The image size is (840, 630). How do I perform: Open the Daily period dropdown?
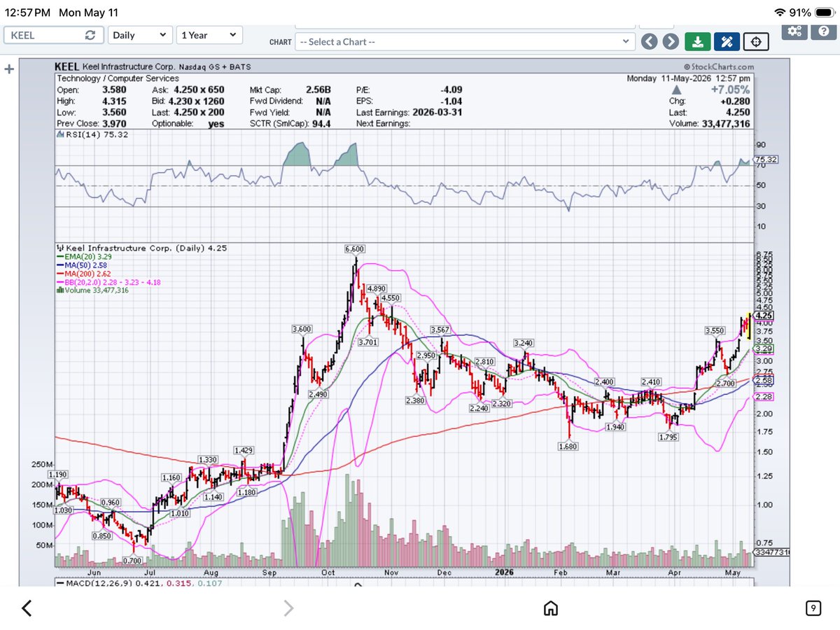[x=141, y=35]
